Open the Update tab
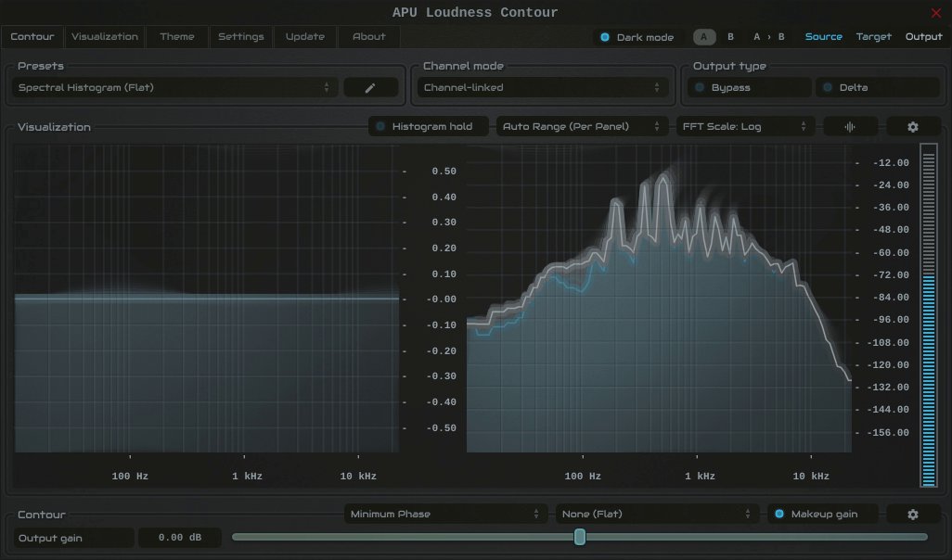952x560 pixels. 304,36
